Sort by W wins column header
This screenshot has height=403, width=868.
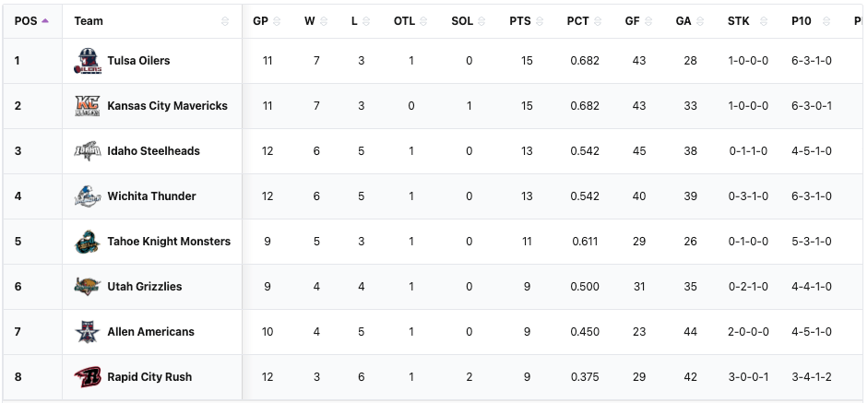[310, 20]
